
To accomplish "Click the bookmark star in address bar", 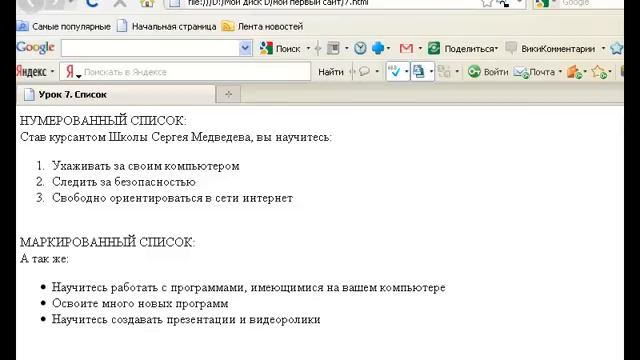I will (487, 3).
